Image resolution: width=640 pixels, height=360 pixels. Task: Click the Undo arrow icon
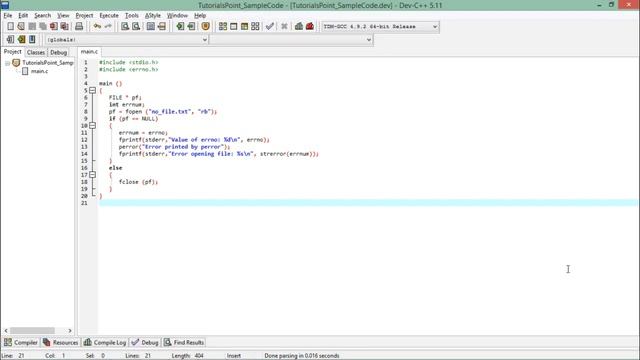tap(97, 27)
